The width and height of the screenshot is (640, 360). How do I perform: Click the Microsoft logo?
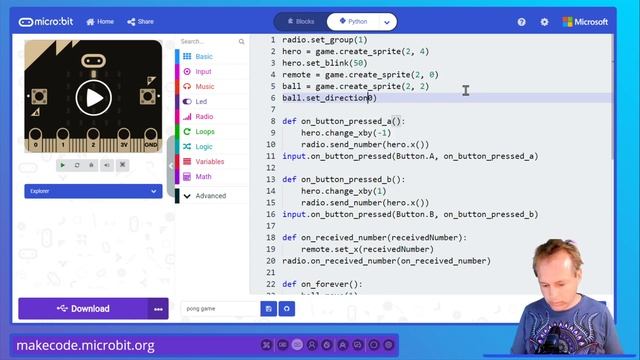585,22
